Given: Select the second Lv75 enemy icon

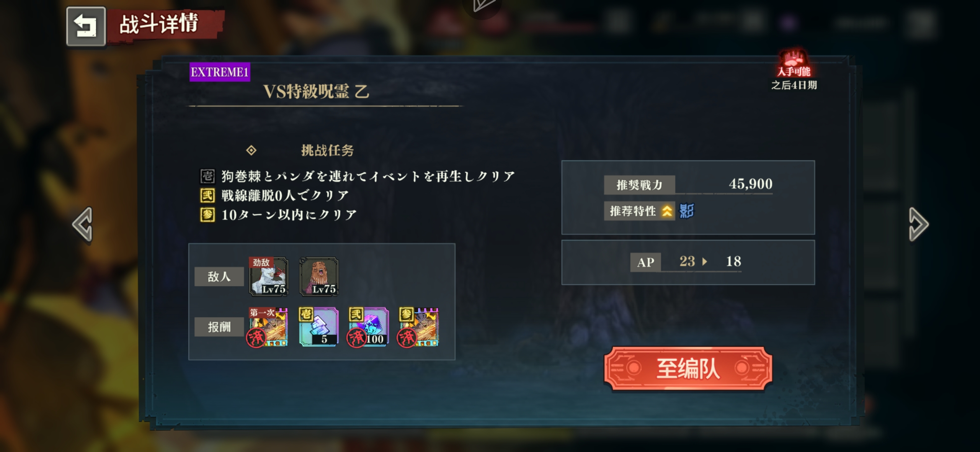Looking at the screenshot, I should click(x=319, y=277).
